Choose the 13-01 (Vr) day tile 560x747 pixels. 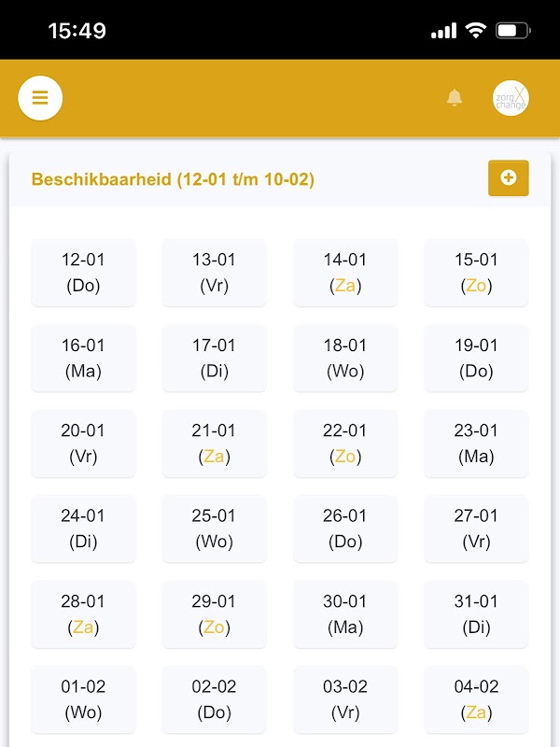coord(214,273)
